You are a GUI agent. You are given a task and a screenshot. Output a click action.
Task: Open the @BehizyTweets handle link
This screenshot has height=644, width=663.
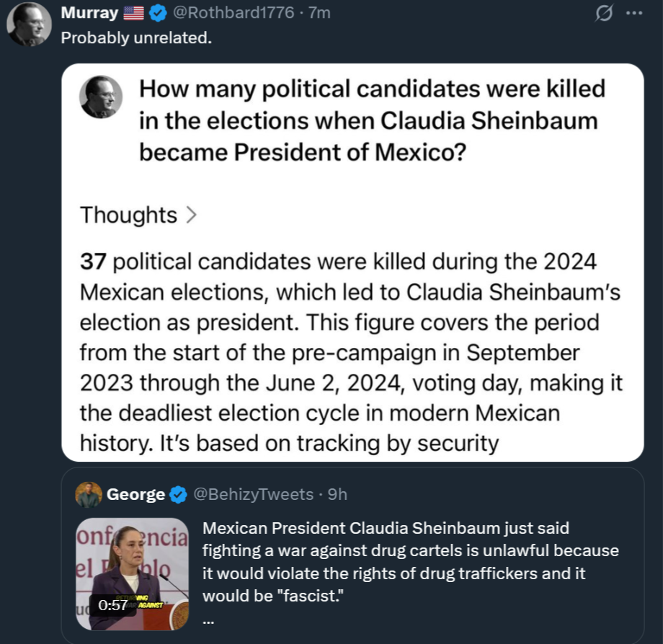252,495
